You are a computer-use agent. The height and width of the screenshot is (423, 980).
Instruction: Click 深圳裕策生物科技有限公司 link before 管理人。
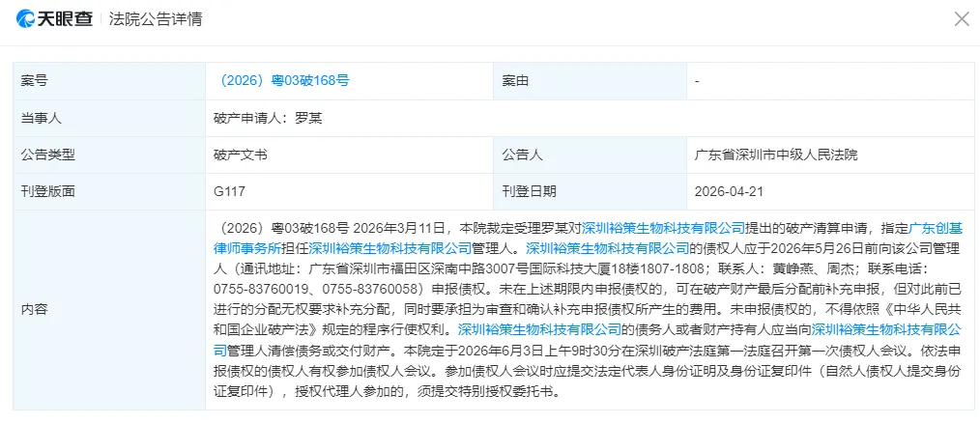(390, 247)
